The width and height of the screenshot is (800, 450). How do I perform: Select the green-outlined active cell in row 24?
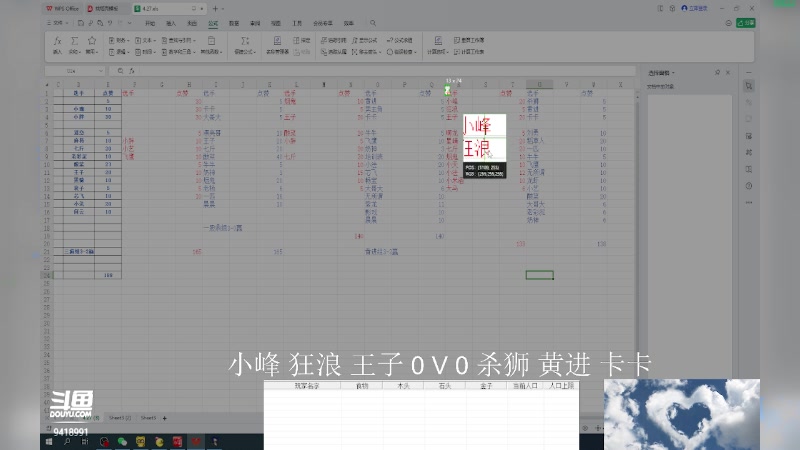pos(539,275)
